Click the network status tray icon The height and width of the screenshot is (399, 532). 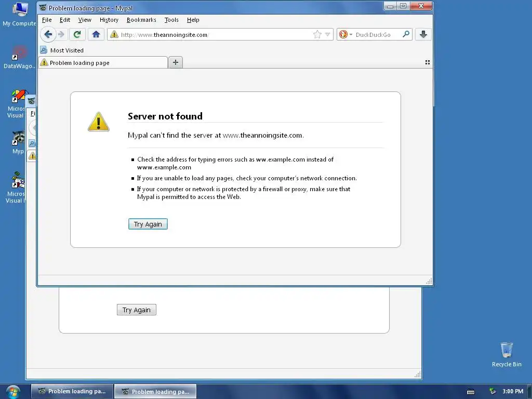[x=493, y=392]
